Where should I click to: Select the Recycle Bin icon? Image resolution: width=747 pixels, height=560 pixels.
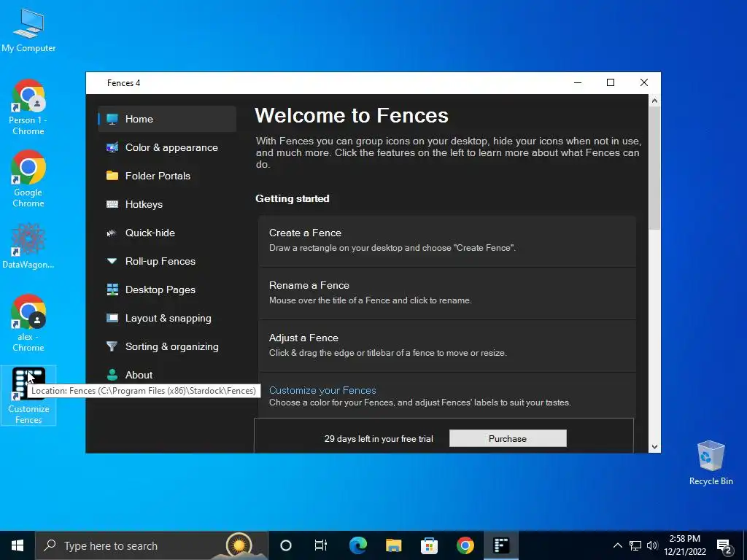coord(711,463)
